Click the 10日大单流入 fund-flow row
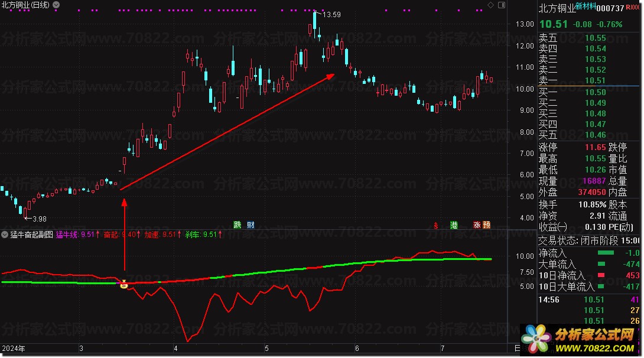644x358 pixels. click(x=589, y=287)
